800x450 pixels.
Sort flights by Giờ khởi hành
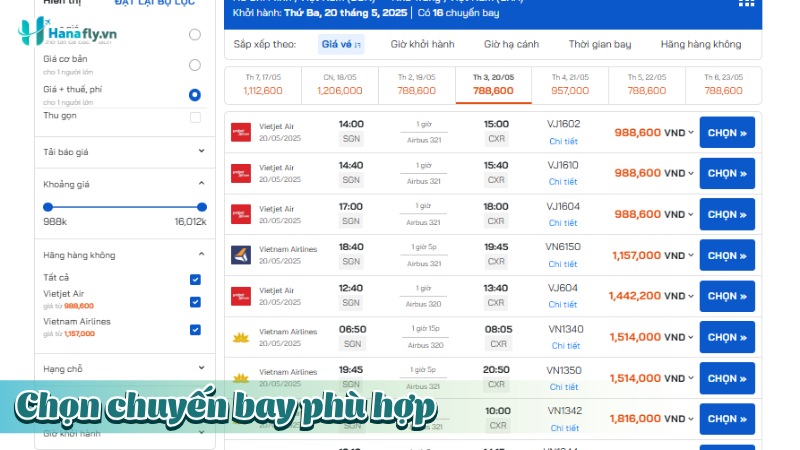422,44
